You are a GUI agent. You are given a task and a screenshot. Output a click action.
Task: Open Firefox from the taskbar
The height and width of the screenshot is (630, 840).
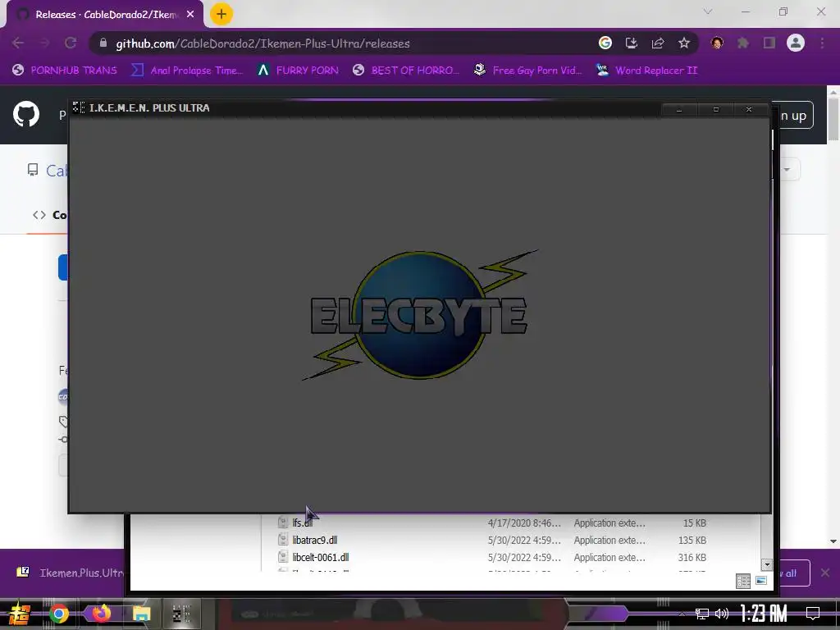click(101, 614)
